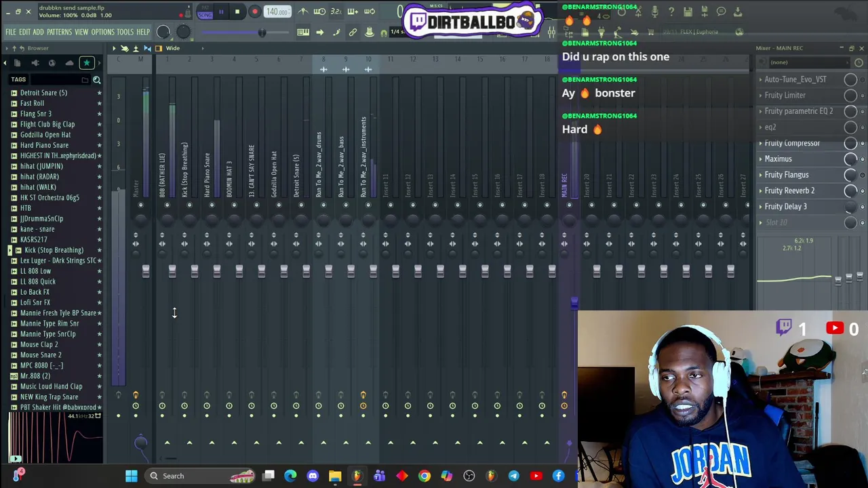Screen dimensions: 868x488
Task: Adjust the main pitch knob
Action: click(x=183, y=32)
